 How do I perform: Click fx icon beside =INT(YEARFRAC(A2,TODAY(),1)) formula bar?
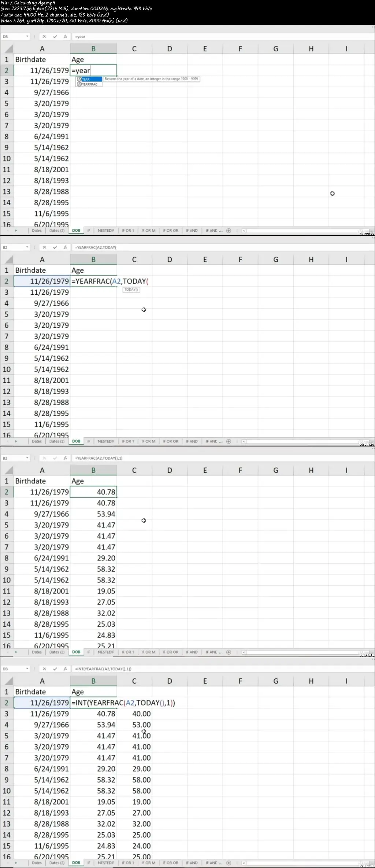tap(65, 669)
